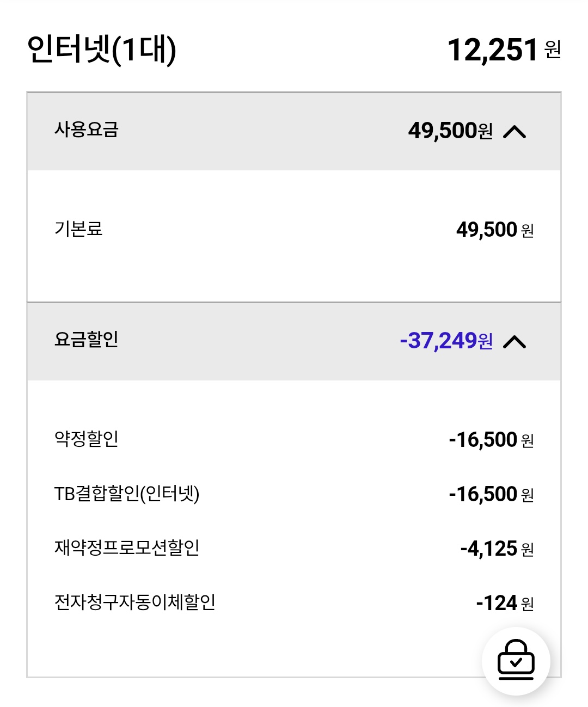
Task: Click the 12,251원 total amount
Action: pos(493,50)
